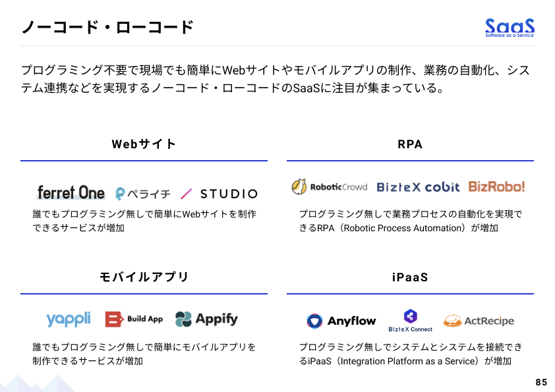Viewport: 555px width, 392px height.
Task: Select the ペライチ logo
Action: coord(142,194)
